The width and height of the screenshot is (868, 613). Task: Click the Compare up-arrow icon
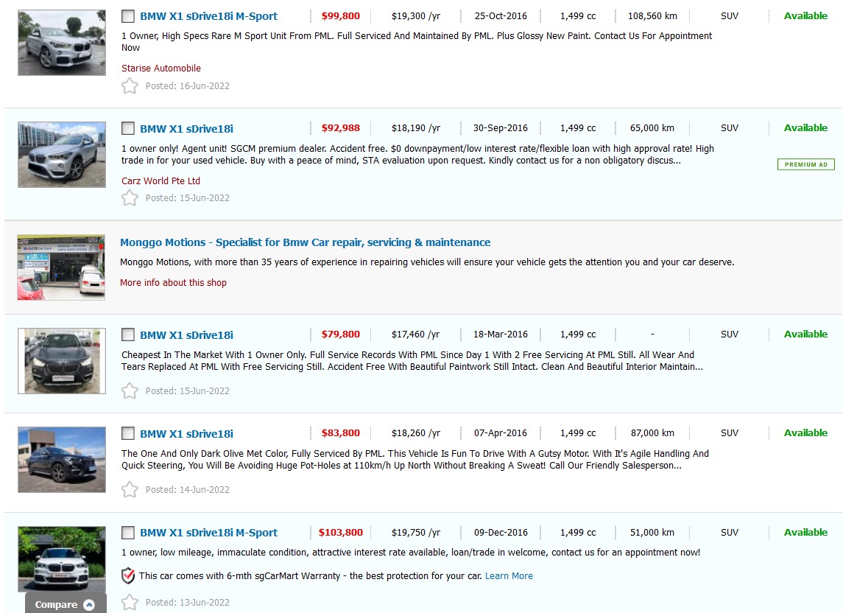[x=89, y=605]
